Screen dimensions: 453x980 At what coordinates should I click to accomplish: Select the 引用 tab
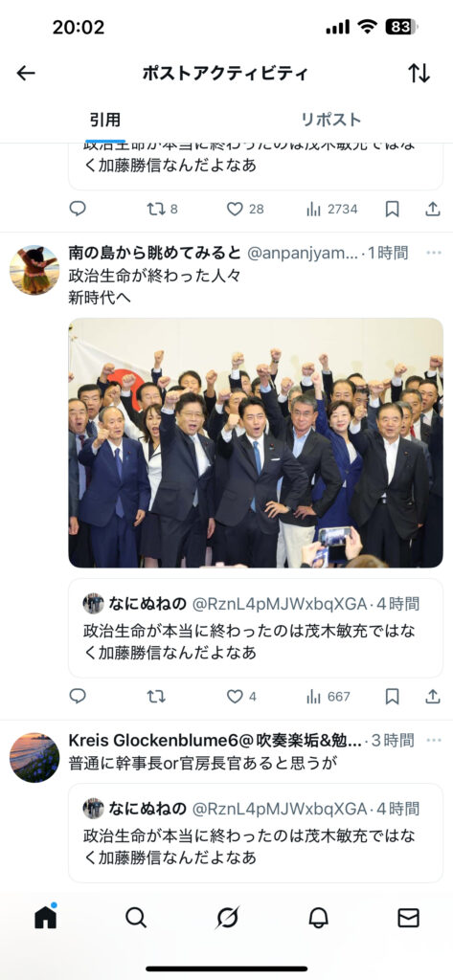tap(104, 120)
